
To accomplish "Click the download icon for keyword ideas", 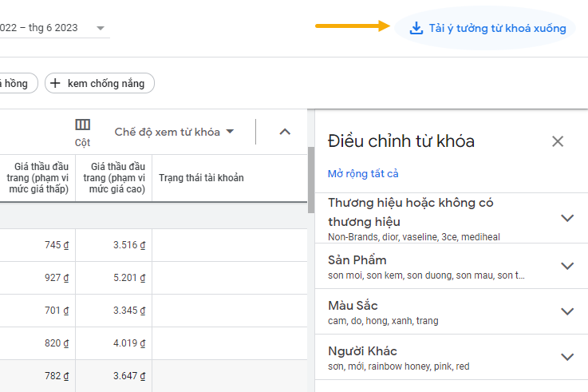I will [416, 29].
